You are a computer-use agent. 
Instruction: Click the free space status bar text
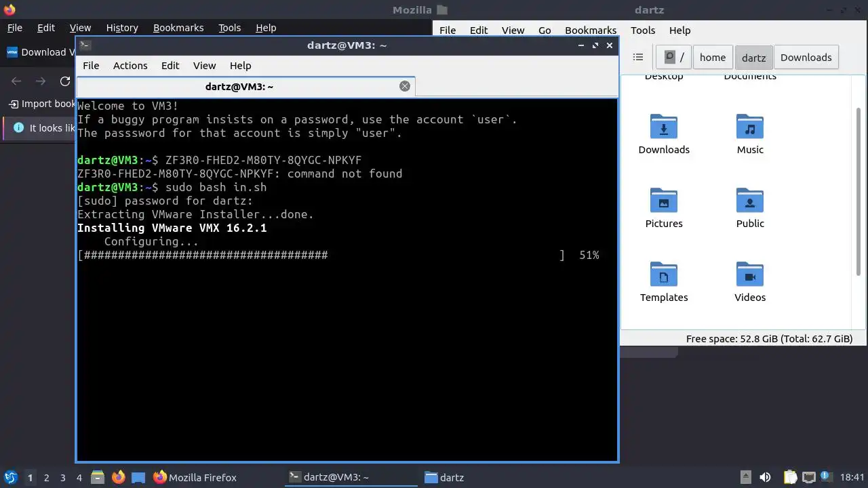[769, 339]
